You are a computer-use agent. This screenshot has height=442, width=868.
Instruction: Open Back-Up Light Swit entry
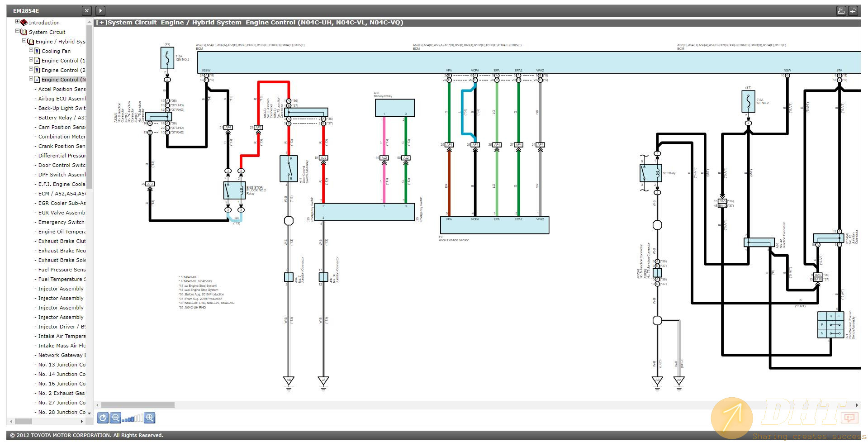point(62,108)
